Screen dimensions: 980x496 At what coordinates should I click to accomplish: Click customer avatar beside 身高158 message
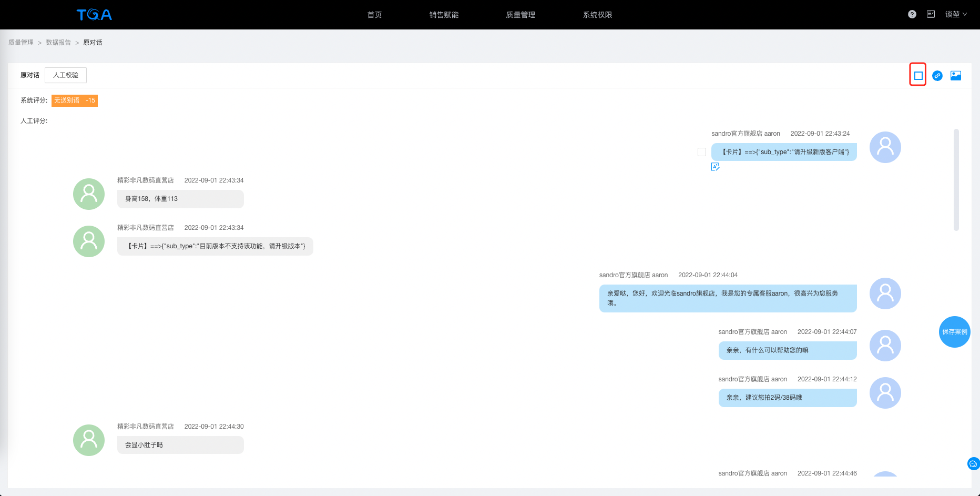[89, 194]
